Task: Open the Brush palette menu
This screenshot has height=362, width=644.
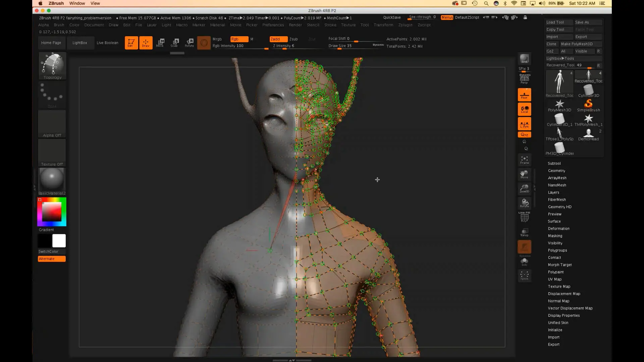Action: (x=59, y=25)
